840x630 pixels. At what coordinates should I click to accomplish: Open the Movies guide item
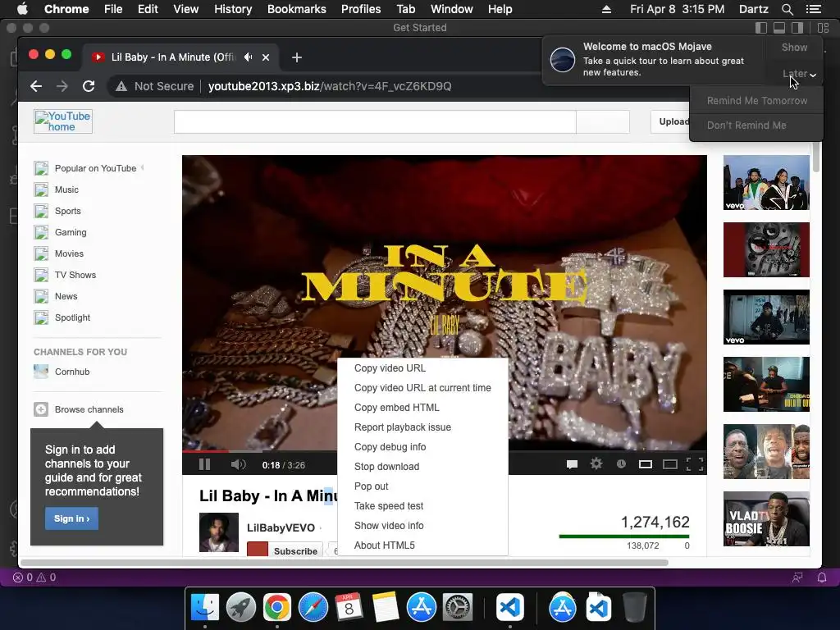coord(69,254)
